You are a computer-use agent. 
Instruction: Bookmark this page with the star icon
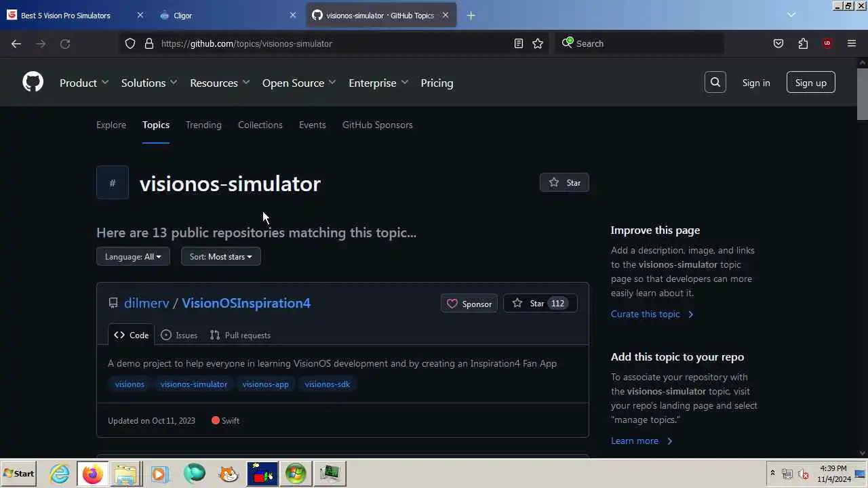click(x=538, y=43)
